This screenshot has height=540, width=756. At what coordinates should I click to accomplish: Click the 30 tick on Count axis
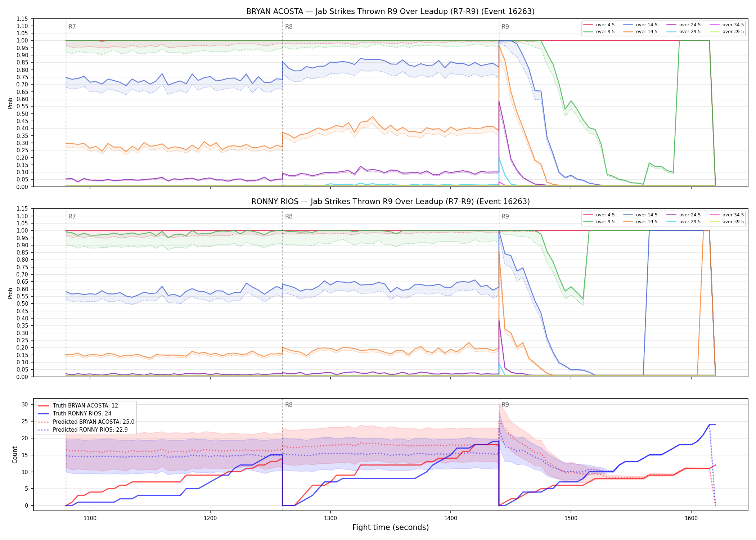coord(24,404)
